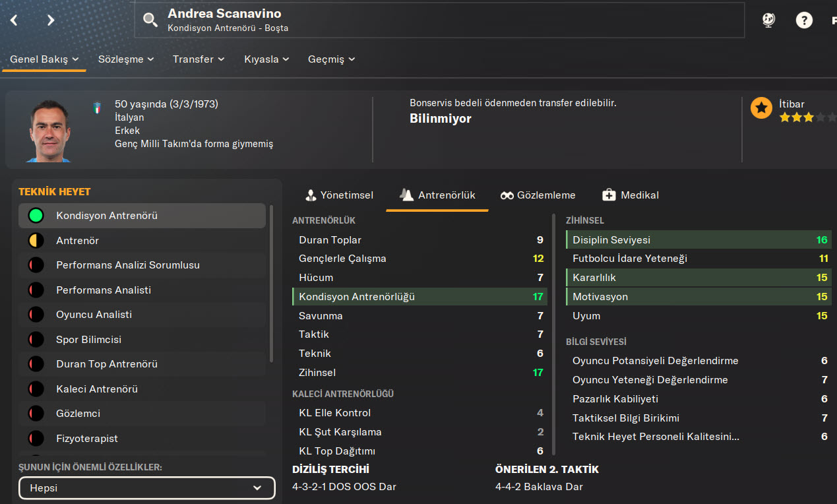
Task: Click the back navigation arrow
Action: coord(14,20)
